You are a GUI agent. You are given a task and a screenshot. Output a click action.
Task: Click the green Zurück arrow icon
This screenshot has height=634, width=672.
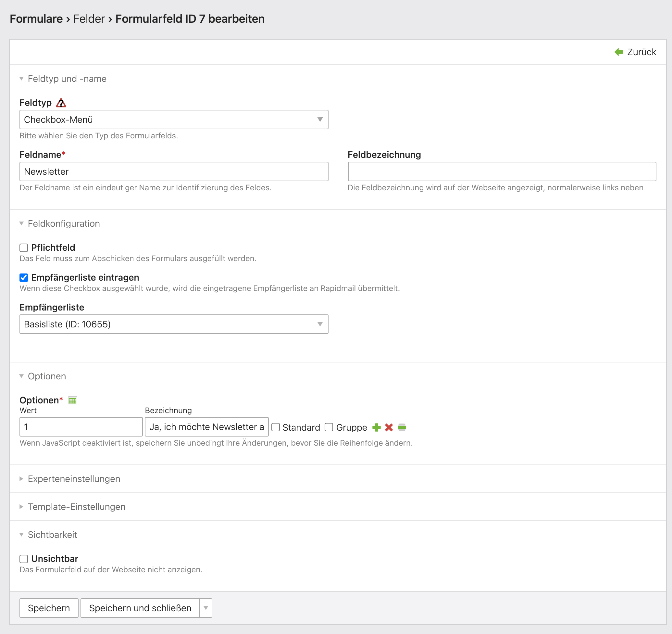point(618,52)
